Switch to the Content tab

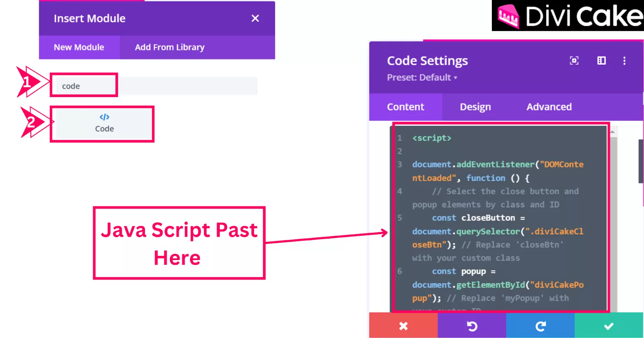tap(406, 107)
